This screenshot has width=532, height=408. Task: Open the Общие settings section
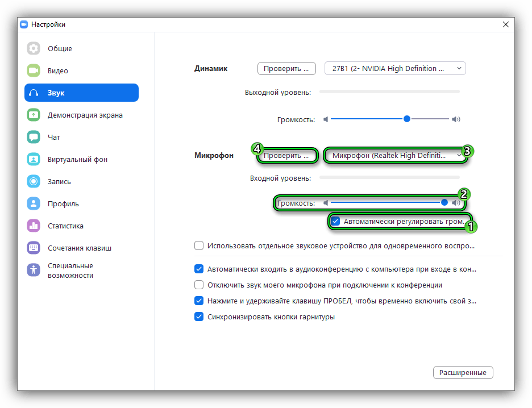click(81, 48)
